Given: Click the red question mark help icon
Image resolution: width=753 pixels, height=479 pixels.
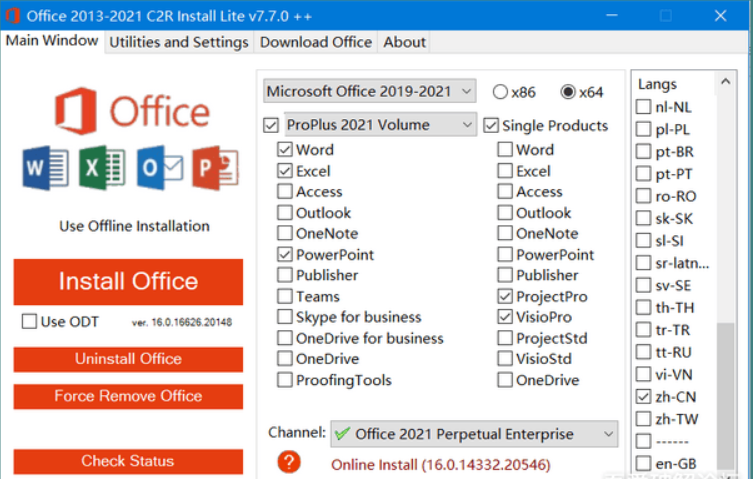Looking at the screenshot, I should [x=289, y=462].
